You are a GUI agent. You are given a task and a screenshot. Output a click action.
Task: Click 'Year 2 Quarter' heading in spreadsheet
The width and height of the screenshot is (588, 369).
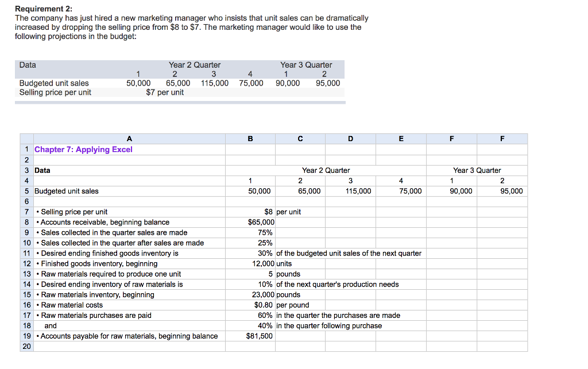coord(326,170)
